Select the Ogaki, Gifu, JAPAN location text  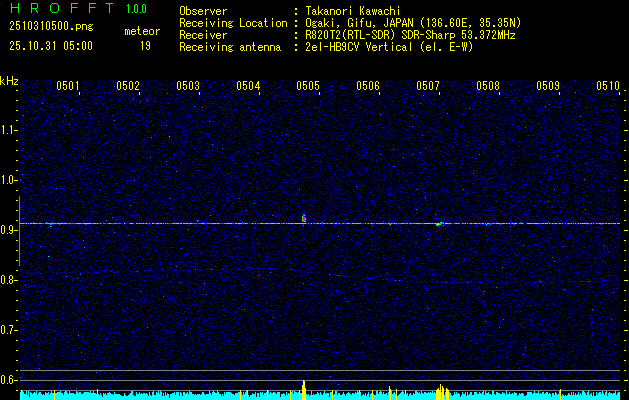click(413, 23)
